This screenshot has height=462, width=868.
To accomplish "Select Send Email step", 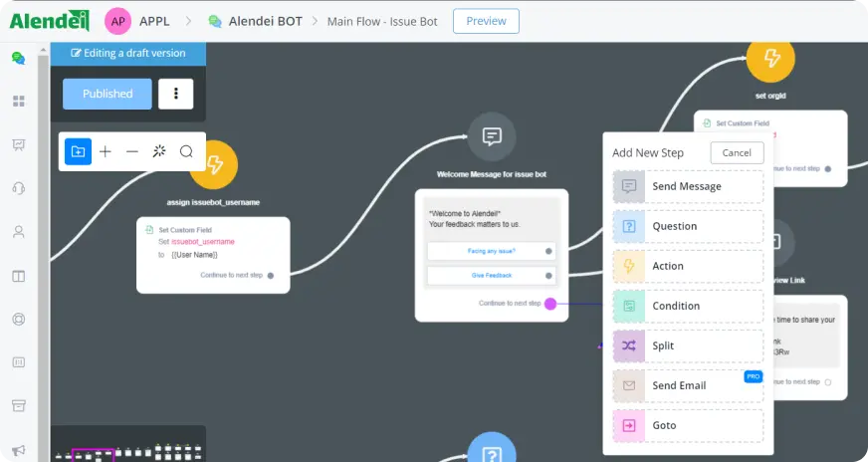I will point(688,385).
